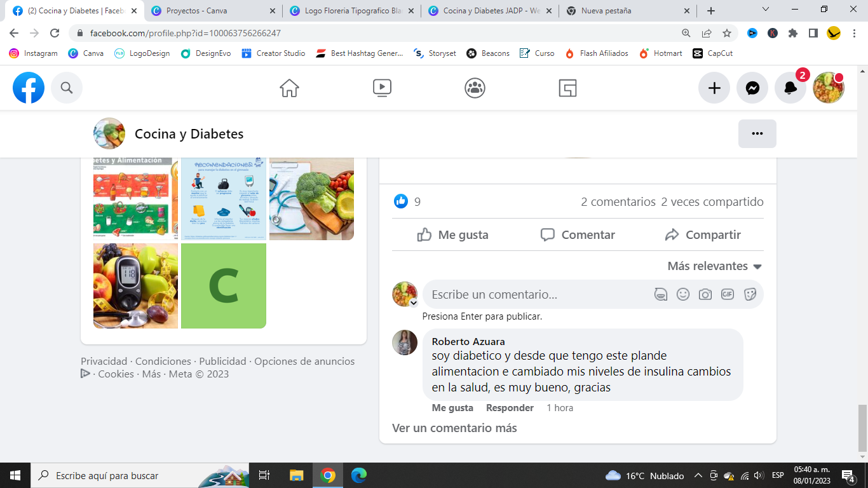
Task: Open Facebook Messenger icon
Action: (x=752, y=88)
